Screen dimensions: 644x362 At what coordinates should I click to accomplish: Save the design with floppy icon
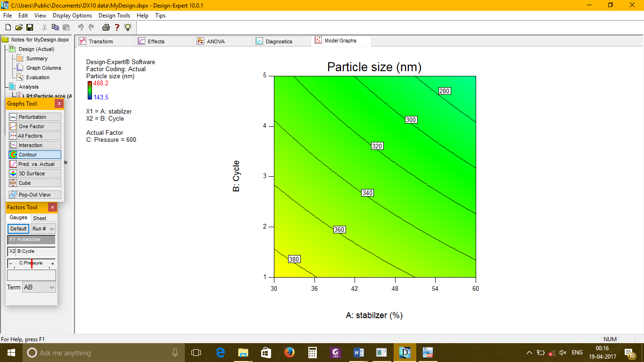[x=29, y=27]
